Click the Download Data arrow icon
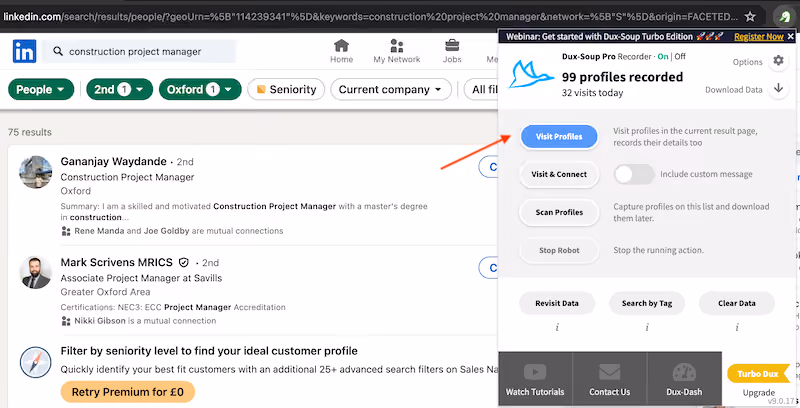 coord(778,88)
